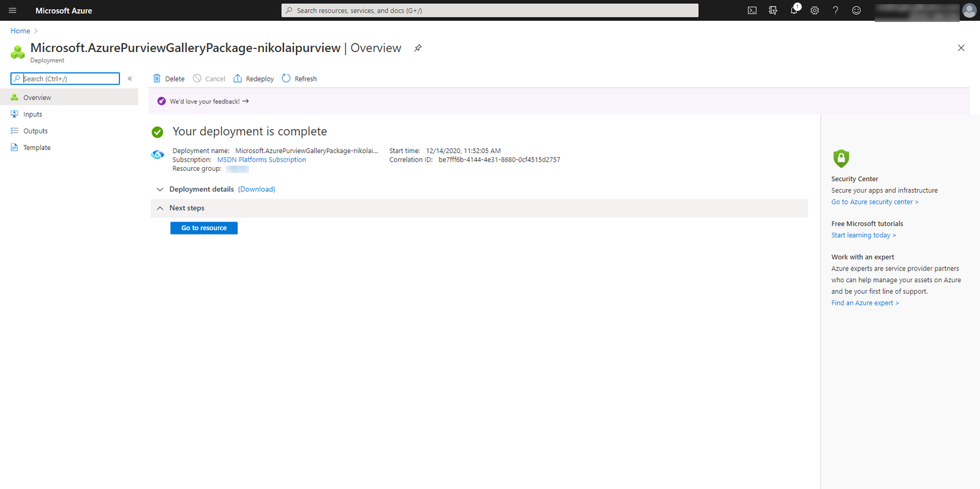This screenshot has width=980, height=489.
Task: Refresh the deployment overview
Action: coord(300,78)
